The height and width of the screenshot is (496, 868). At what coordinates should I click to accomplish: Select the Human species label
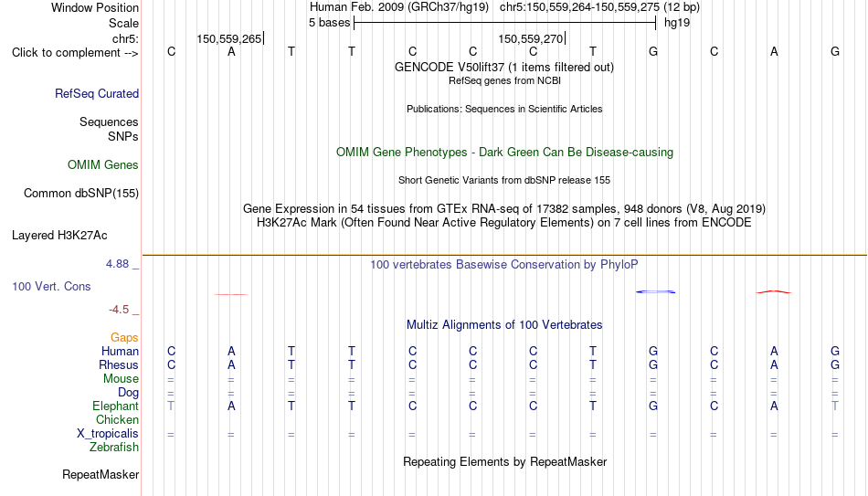120,351
